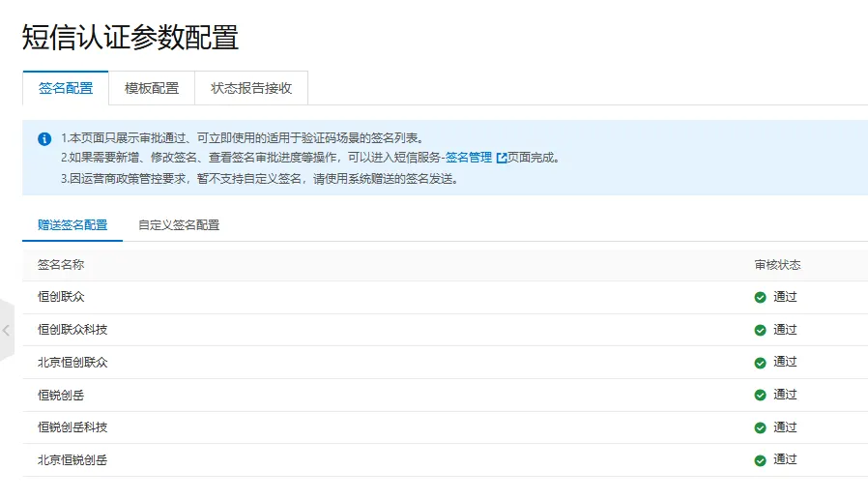Screen dimensions: 868x500
Task: Expand the collapsed side panel arrow
Action: click(6, 331)
